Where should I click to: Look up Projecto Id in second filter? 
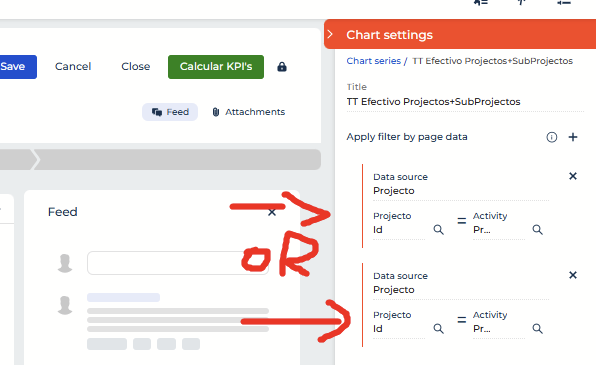pos(438,328)
